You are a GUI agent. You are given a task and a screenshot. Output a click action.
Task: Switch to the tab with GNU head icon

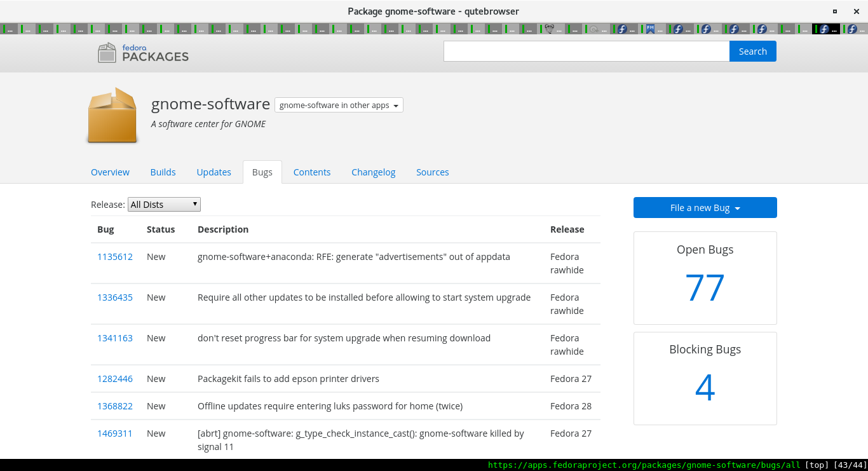[x=550, y=29]
